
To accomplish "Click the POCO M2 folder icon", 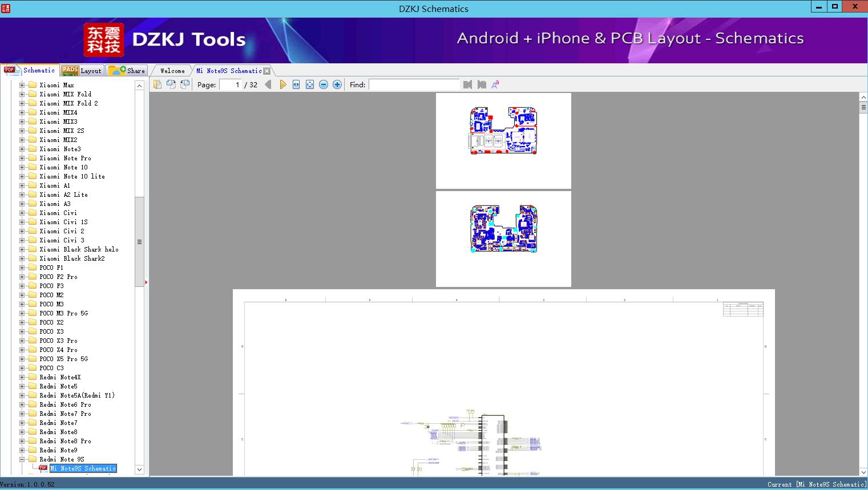I will pos(33,295).
